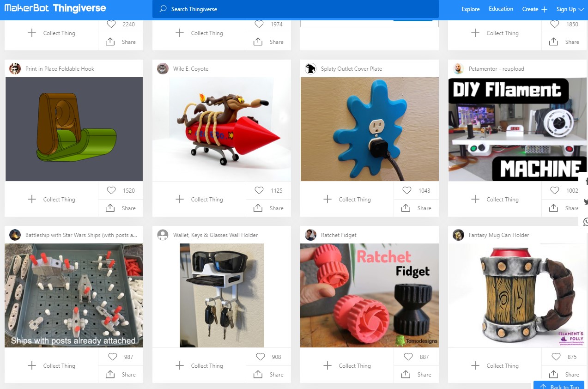
Task: Open the Create menu
Action: [534, 9]
